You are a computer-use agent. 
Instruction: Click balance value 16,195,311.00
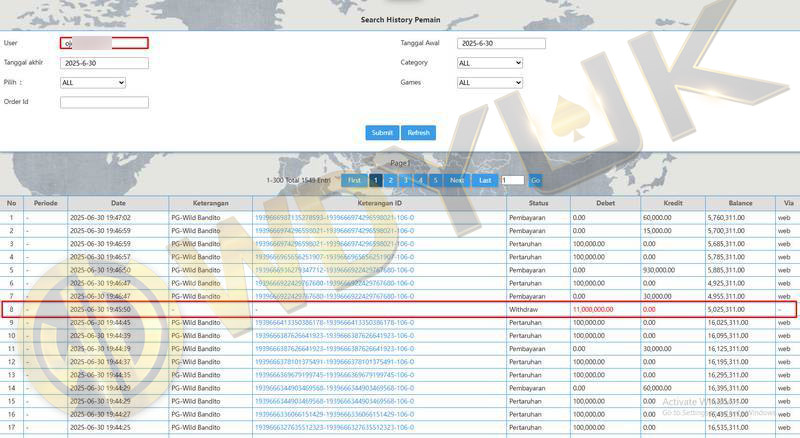pos(728,362)
